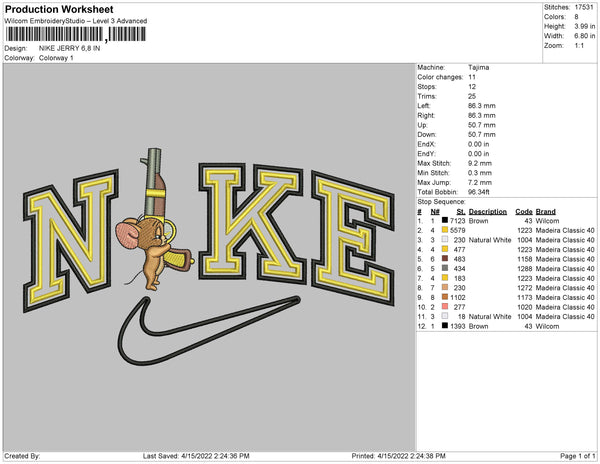This screenshot has width=600, height=464.
Task: Select code 1223 in stop row 2
Action: (x=525, y=230)
